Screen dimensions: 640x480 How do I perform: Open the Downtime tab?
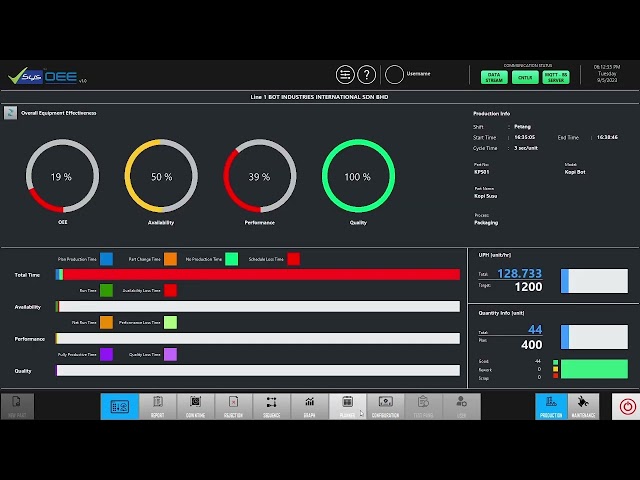pos(196,407)
